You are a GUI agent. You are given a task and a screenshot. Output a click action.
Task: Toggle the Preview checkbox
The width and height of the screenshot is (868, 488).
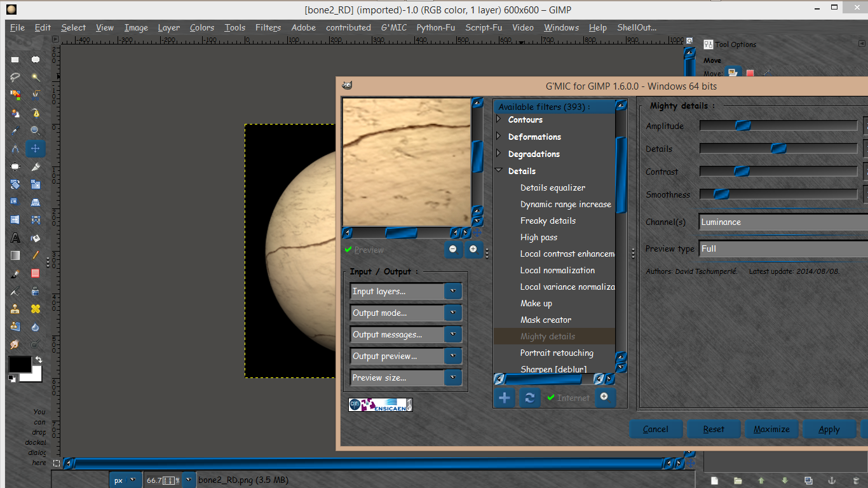pos(364,250)
